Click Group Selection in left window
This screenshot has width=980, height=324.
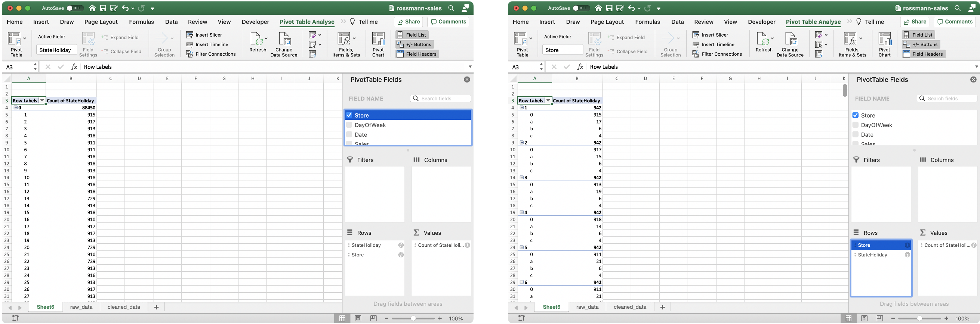coord(164,44)
